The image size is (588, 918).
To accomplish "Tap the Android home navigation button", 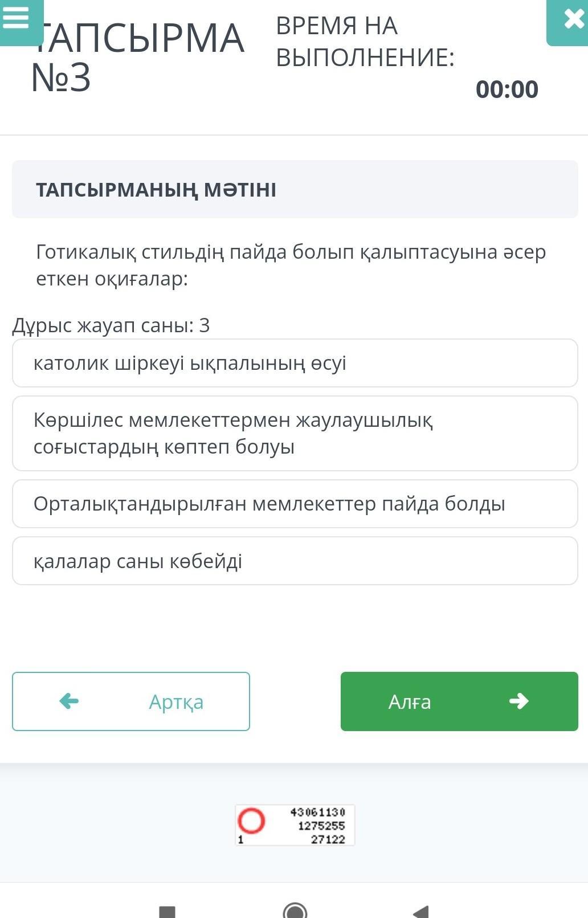I will pyautogui.click(x=295, y=911).
